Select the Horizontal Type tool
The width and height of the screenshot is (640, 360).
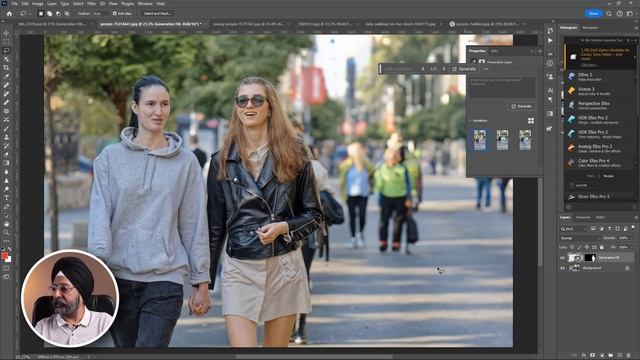pos(6,198)
